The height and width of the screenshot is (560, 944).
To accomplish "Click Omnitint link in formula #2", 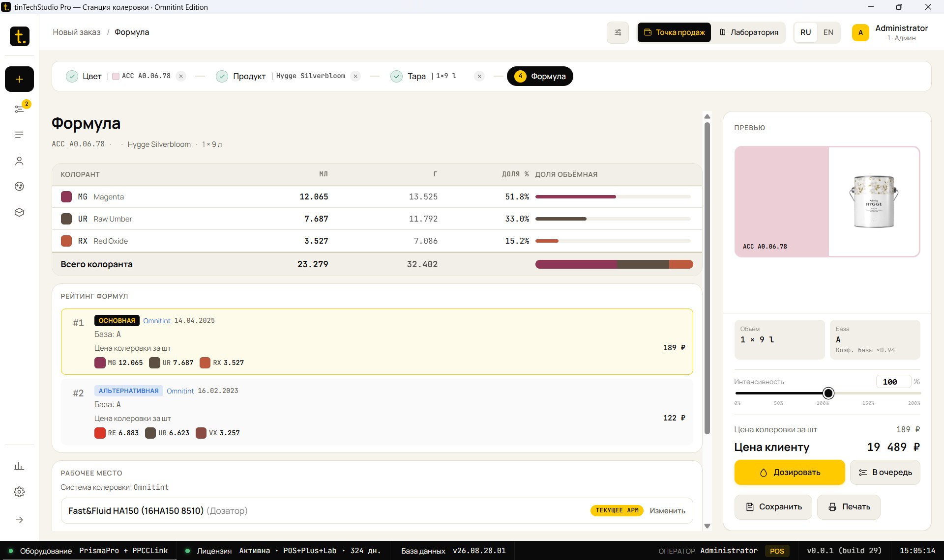I will (180, 391).
